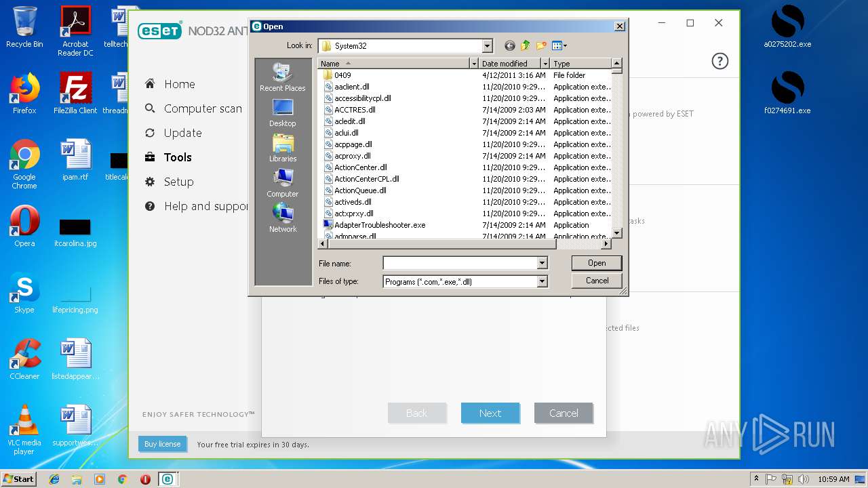868x488 pixels.
Task: Open a0275202.exe desktop icon
Action: (787, 27)
